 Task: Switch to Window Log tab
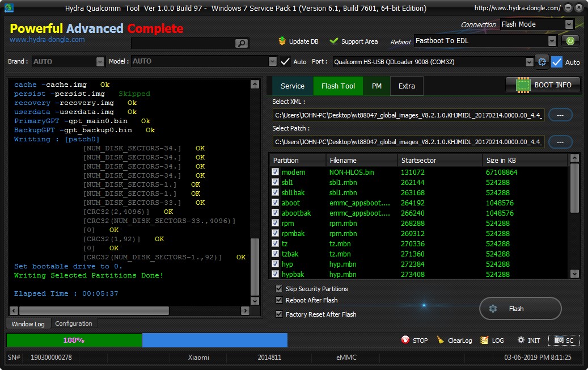click(x=28, y=324)
